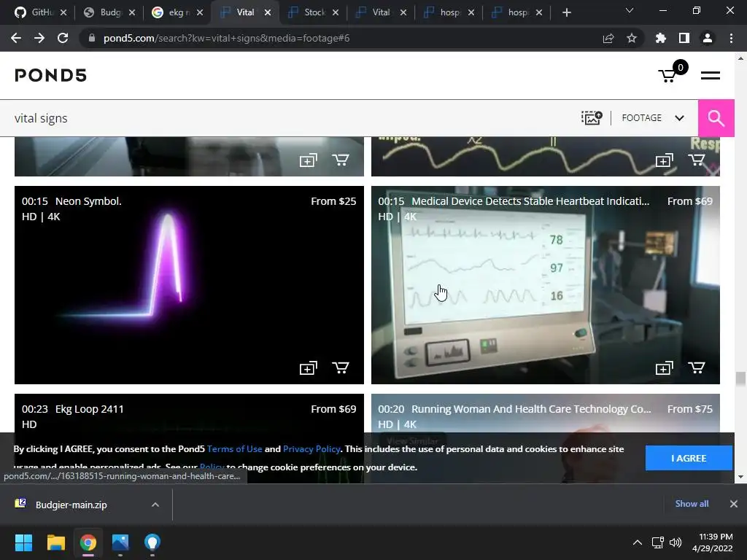Open the Terms of Use link
The height and width of the screenshot is (560, 747).
[x=234, y=449]
